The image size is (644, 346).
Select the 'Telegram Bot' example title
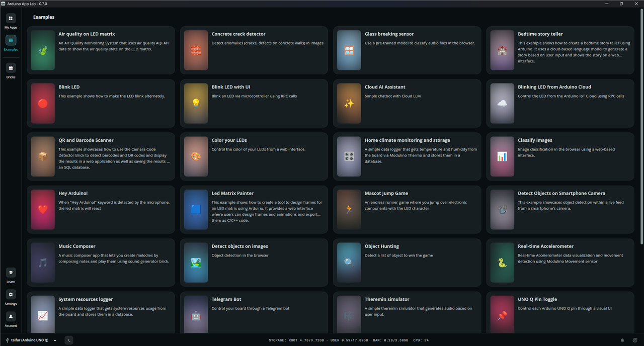[226, 299]
